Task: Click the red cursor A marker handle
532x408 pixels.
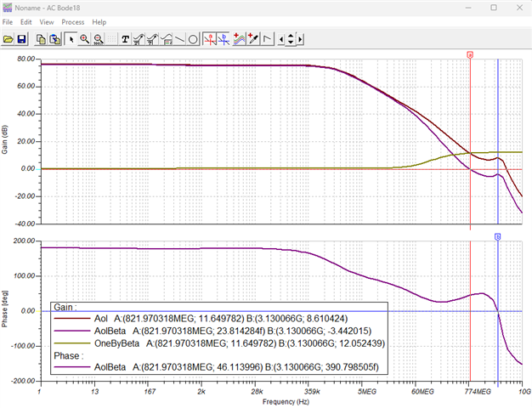Action: (470, 54)
